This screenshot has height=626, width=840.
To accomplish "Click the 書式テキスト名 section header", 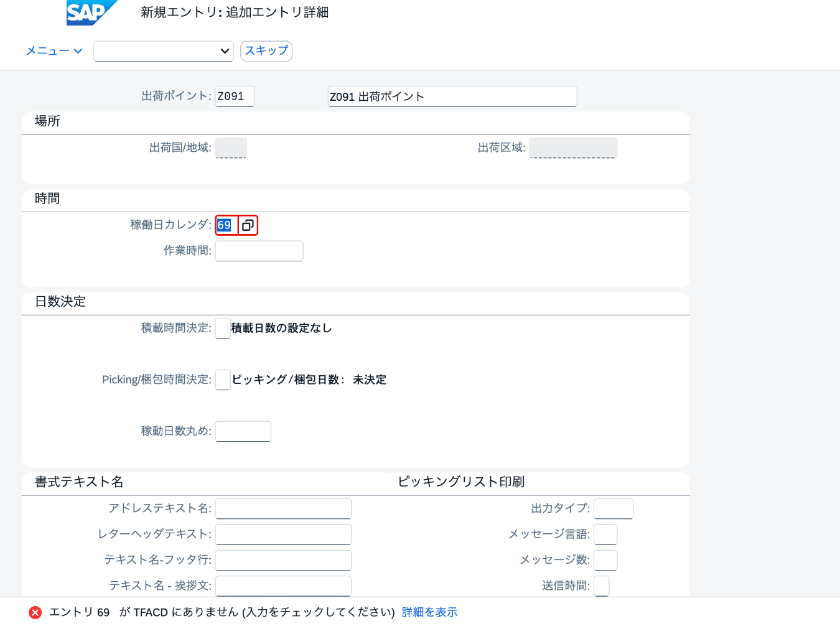I will point(79,482).
